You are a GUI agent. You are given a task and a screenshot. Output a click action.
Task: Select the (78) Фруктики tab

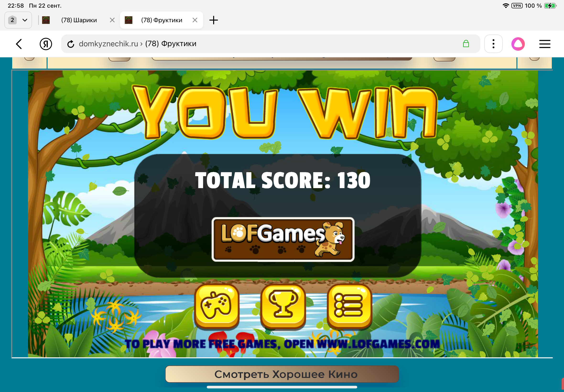(x=161, y=20)
